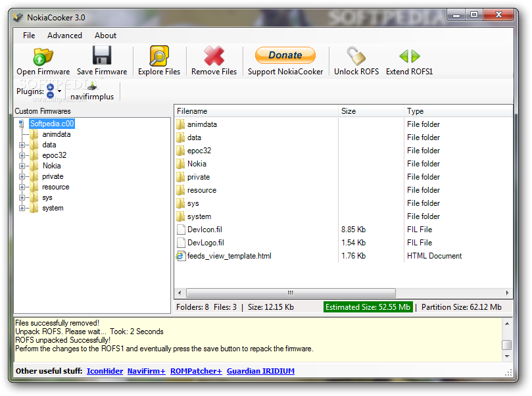Viewport: 532px width, 396px height.
Task: Click the file list scroll right arrow
Action: [x=507, y=293]
